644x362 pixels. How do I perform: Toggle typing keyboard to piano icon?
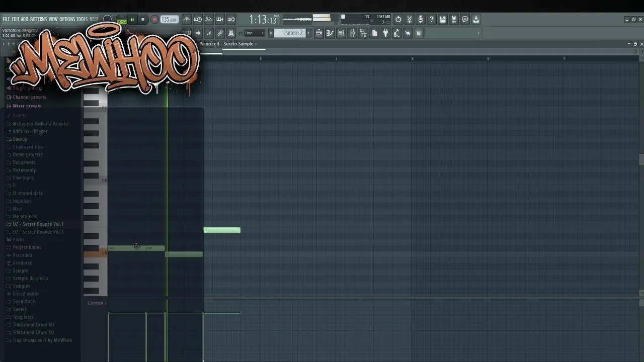187,33
